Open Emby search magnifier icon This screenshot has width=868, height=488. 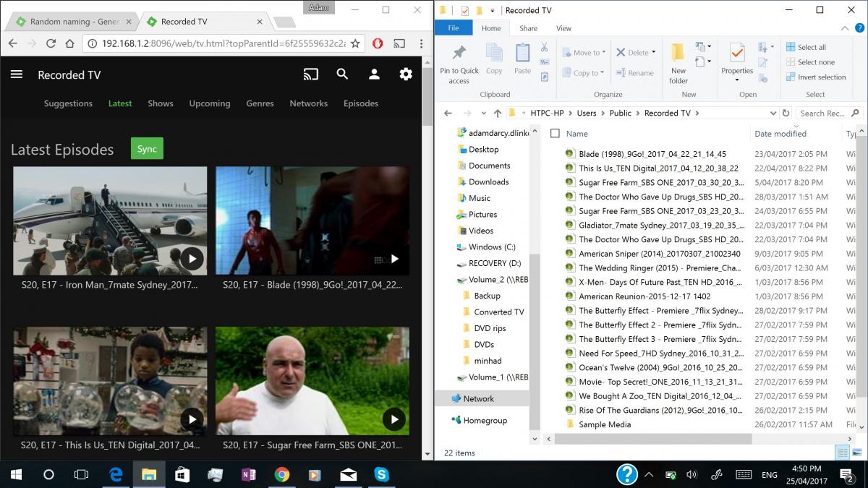pyautogui.click(x=343, y=74)
